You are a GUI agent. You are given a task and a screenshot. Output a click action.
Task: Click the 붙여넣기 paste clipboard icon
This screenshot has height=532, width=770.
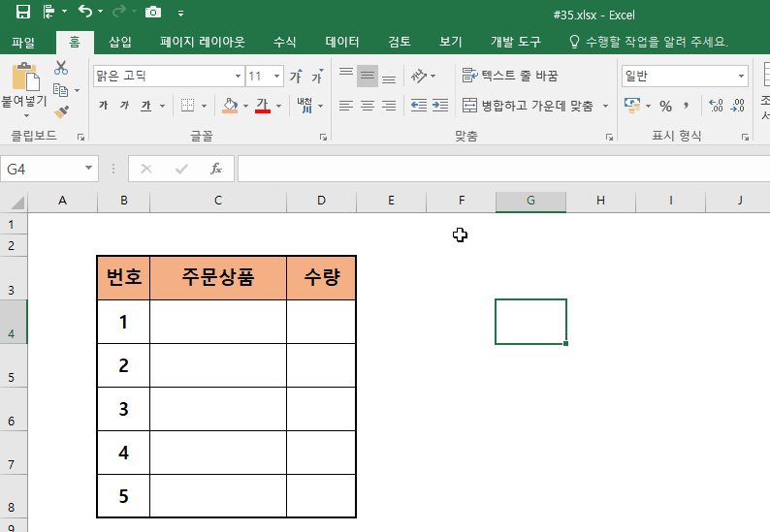(25, 78)
